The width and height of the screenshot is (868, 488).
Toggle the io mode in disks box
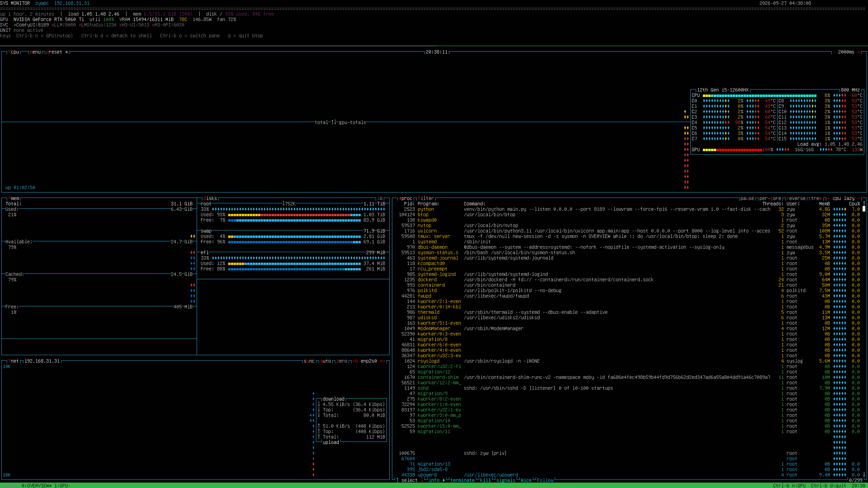(380, 198)
